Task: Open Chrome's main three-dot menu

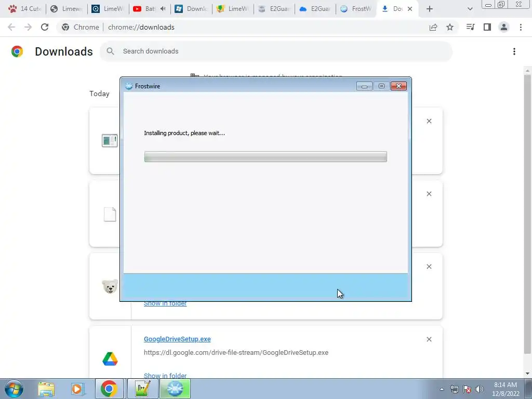Action: pos(521,27)
